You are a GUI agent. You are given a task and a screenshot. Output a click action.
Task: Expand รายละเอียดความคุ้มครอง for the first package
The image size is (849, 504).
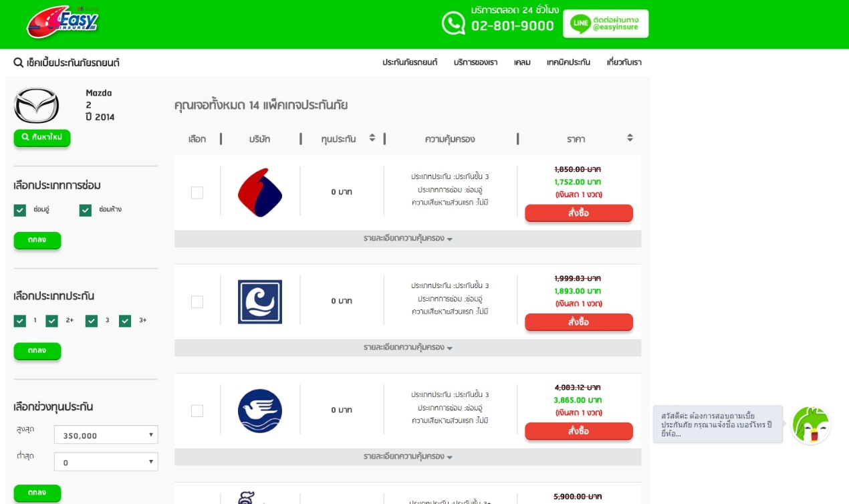coord(408,239)
